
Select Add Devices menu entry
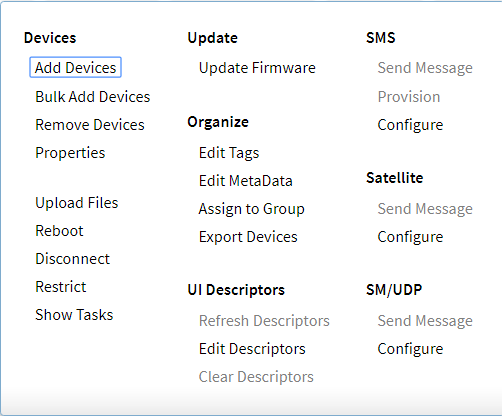pos(75,67)
